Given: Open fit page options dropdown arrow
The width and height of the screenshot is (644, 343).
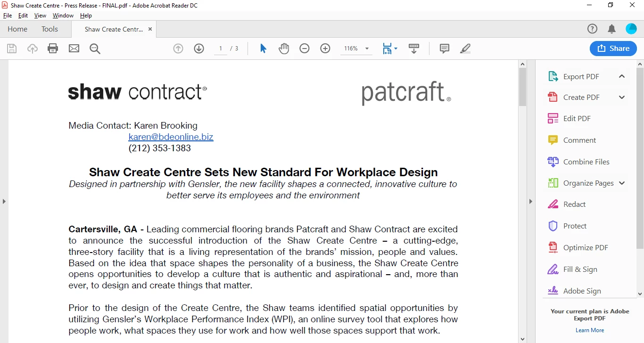Looking at the screenshot, I should click(396, 49).
